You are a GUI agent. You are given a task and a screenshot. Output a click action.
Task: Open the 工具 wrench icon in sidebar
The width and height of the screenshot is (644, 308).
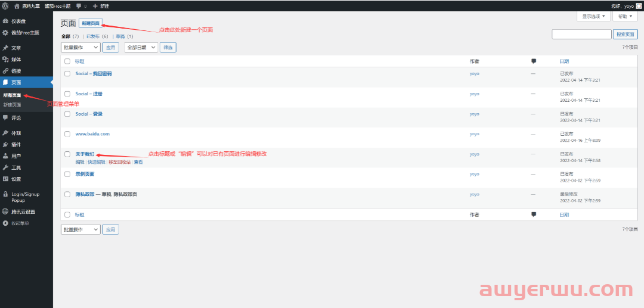pyautogui.click(x=5, y=168)
